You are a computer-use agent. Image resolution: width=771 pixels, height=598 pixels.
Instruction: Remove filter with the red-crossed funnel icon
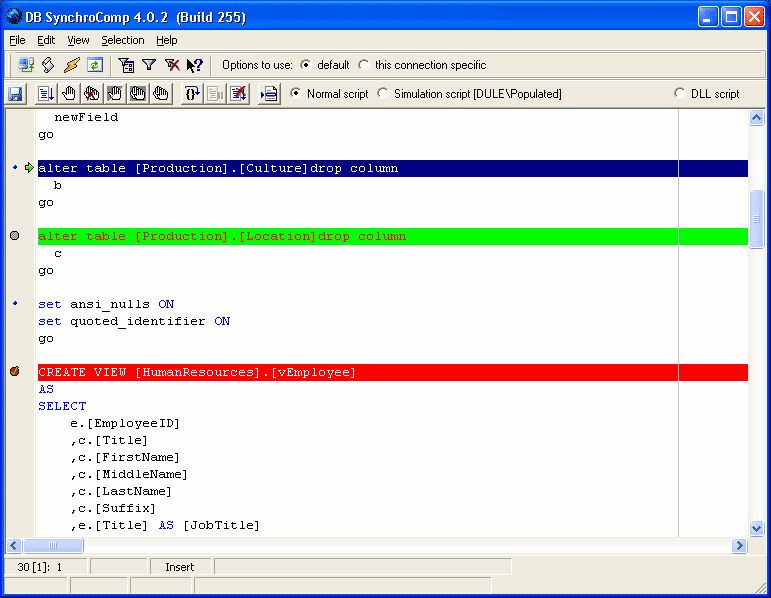point(172,65)
